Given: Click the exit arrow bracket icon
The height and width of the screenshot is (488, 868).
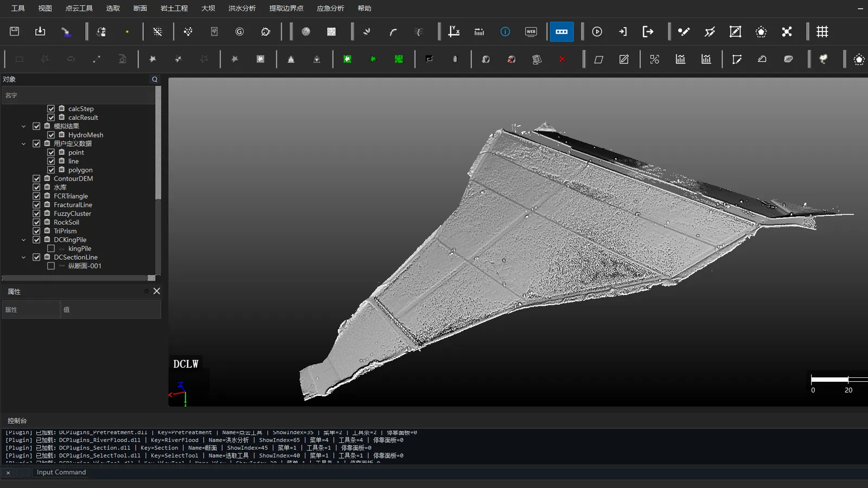Looking at the screenshot, I should pos(648,31).
